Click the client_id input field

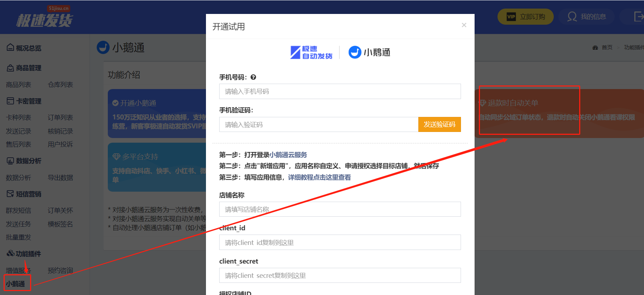coord(340,242)
